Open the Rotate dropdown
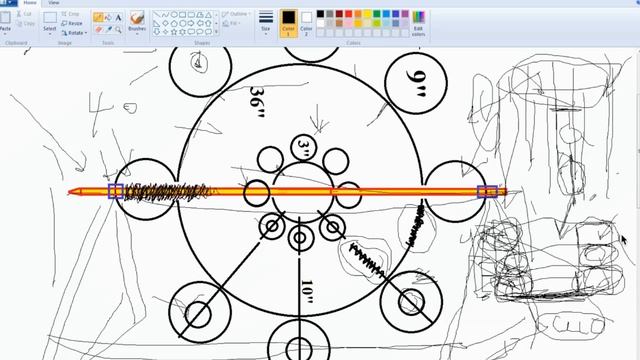This screenshot has width=640, height=360. [x=74, y=33]
